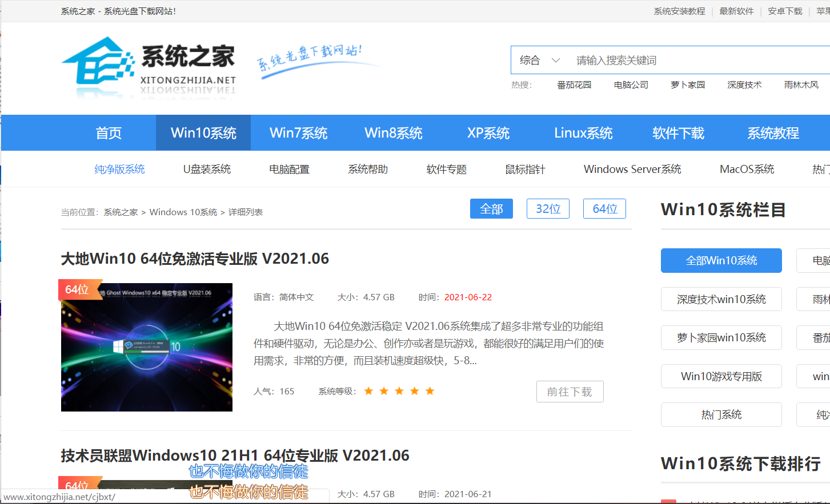Click the 鼠标指针 link
830x504 pixels.
(525, 169)
